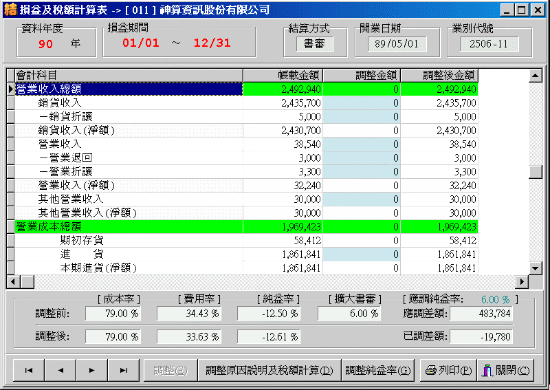
Task: Click the period start date 01/01
Action: [x=141, y=43]
